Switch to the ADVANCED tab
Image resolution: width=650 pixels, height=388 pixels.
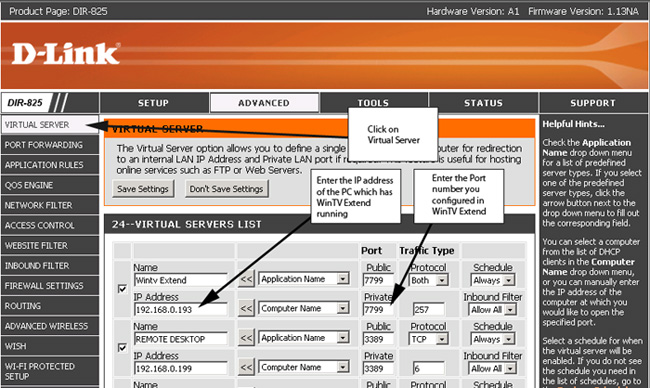pos(264,103)
